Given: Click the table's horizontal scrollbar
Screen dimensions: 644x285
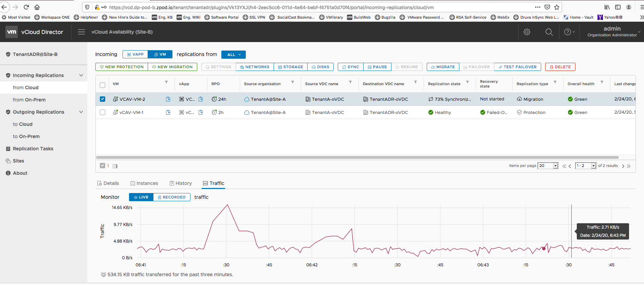Looking at the screenshot, I should 357,157.
